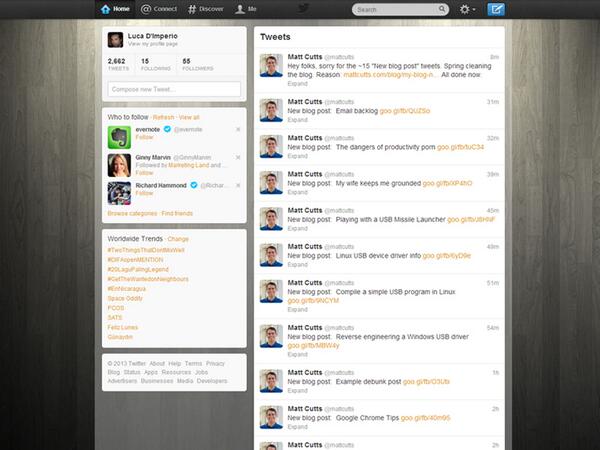Click Matt Cutts avatar on Chrome Tips tweet

point(271,417)
